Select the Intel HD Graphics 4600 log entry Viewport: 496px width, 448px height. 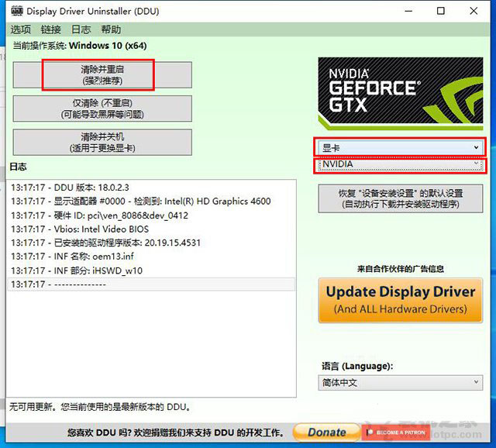140,202
